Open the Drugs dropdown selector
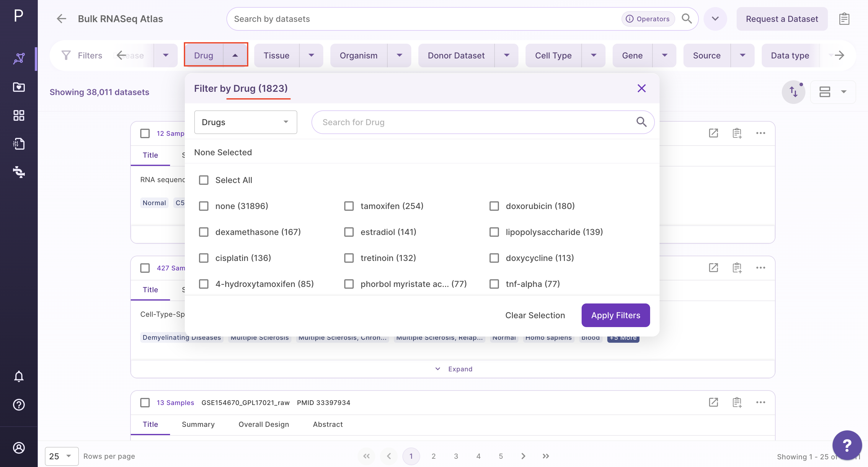This screenshot has width=868, height=467. click(x=245, y=122)
